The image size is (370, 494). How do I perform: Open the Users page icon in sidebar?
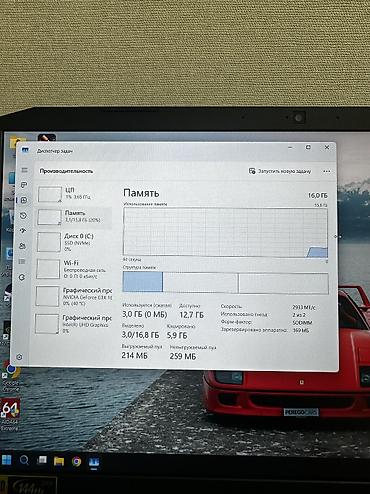[x=22, y=246]
